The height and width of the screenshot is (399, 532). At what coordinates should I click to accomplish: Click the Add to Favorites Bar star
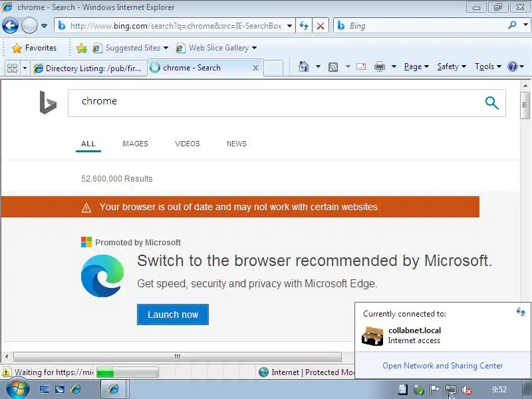[81, 48]
